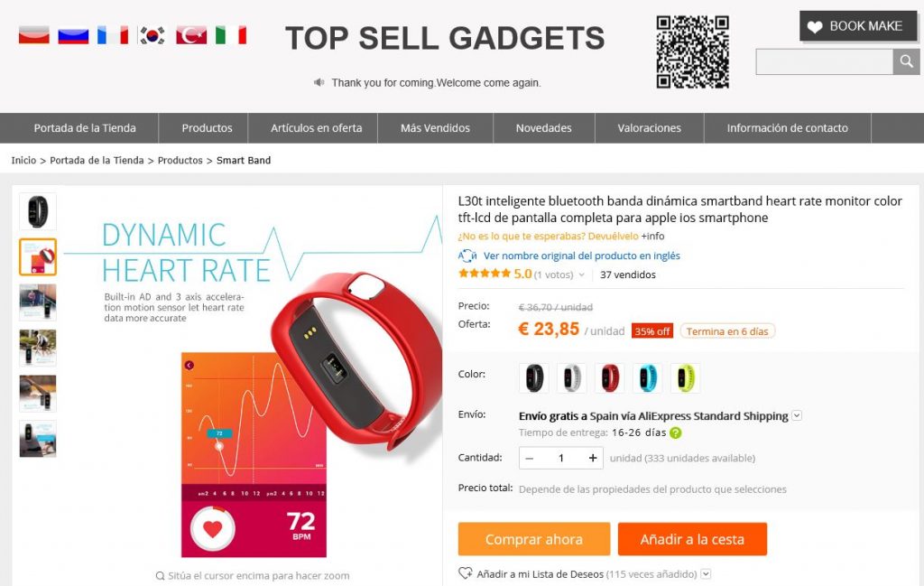
Task: Open the rating votes dropdown arrow
Action: [582, 274]
